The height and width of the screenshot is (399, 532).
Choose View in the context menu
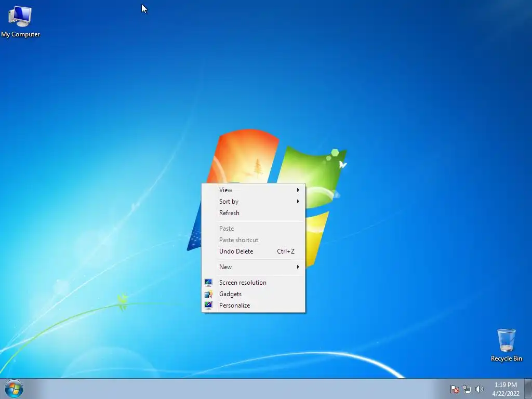(x=254, y=190)
